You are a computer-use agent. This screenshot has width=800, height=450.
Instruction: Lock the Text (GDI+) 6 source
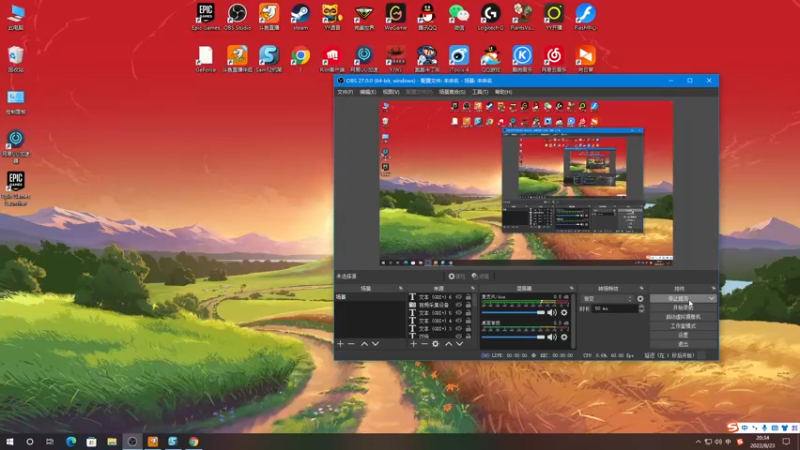pos(468,297)
